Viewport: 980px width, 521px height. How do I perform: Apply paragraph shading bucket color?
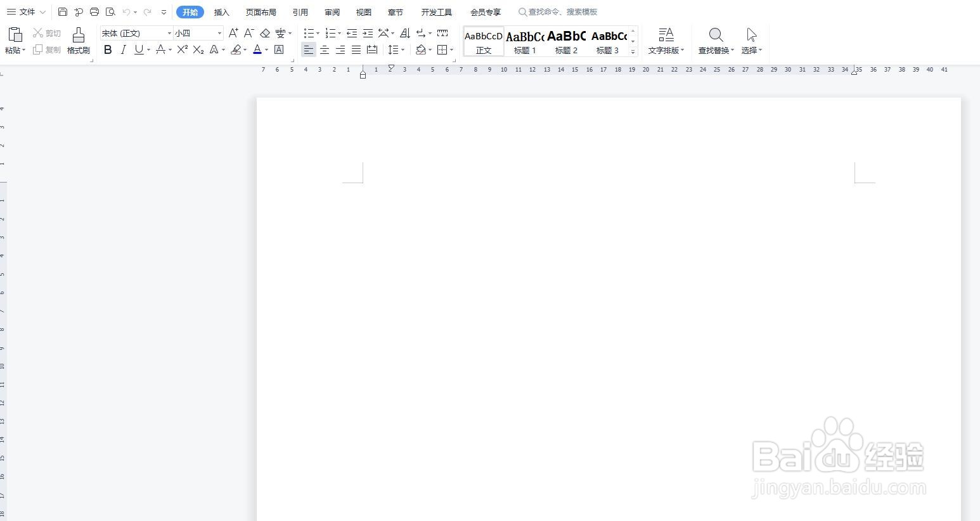coord(420,49)
